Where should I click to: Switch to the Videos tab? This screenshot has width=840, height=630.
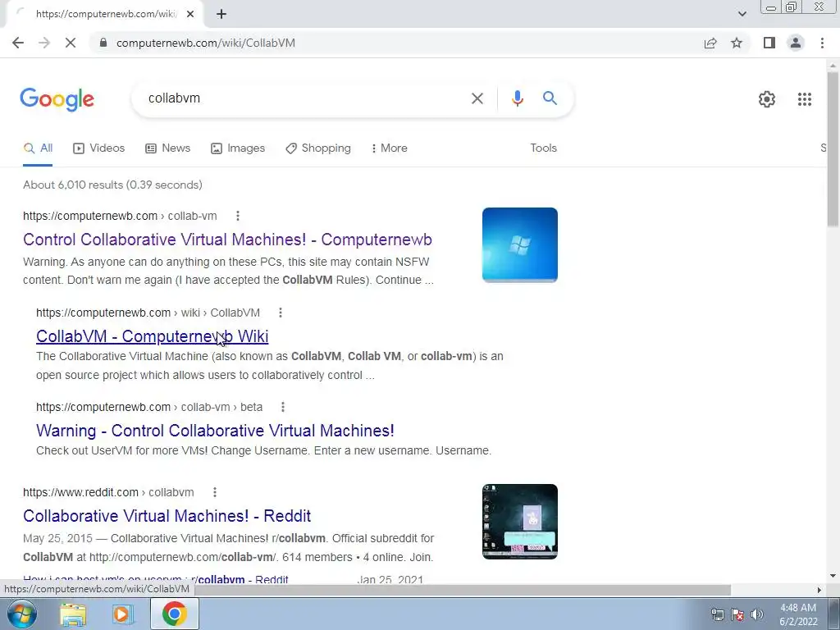(x=98, y=148)
